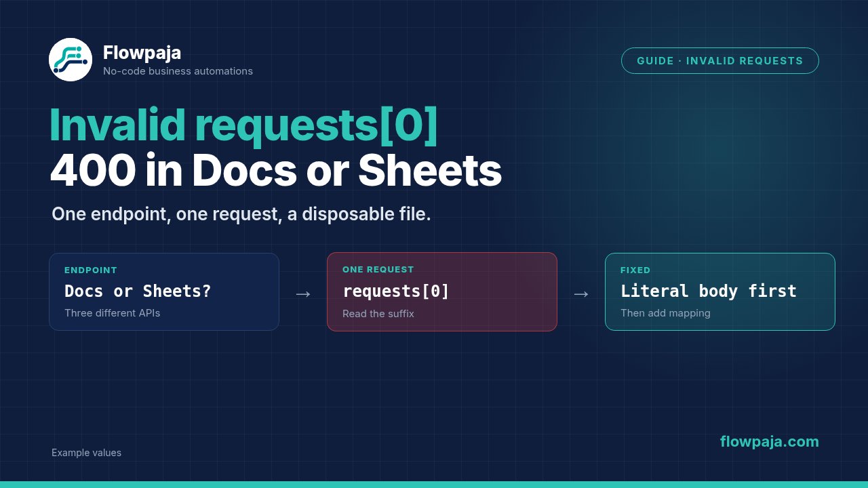Click the '400 in Docs or Sheets' heading

(x=275, y=171)
